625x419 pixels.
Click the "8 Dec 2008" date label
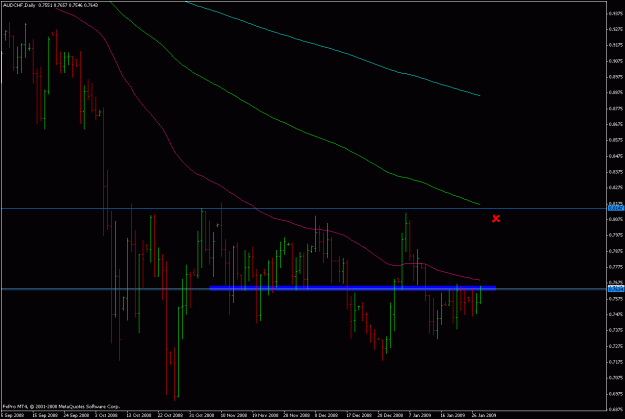326,415
